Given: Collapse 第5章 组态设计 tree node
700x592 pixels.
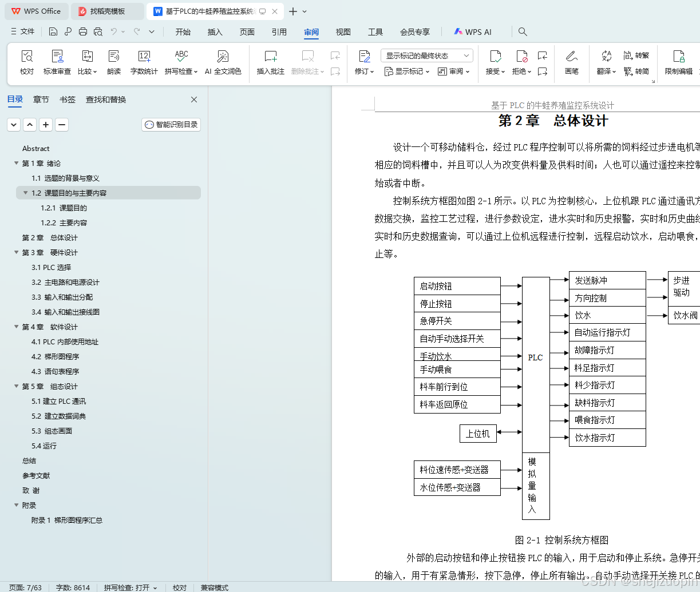Looking at the screenshot, I should click(x=17, y=386).
